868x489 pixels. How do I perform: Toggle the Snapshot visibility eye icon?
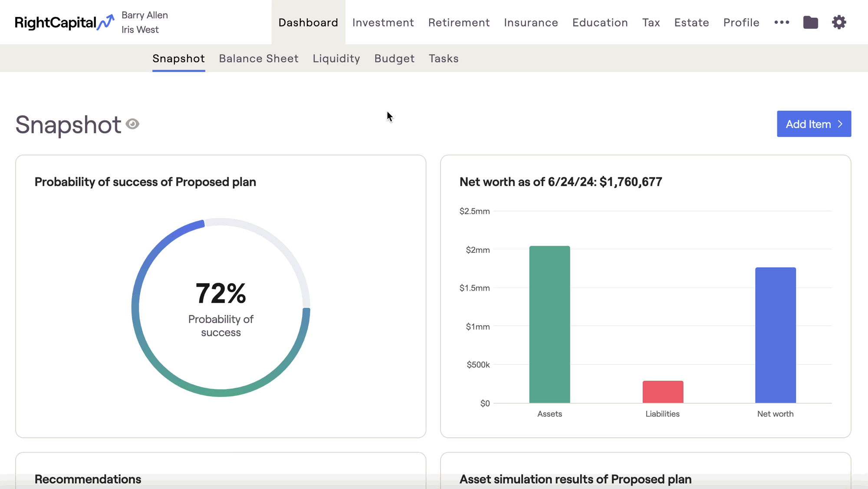point(132,124)
